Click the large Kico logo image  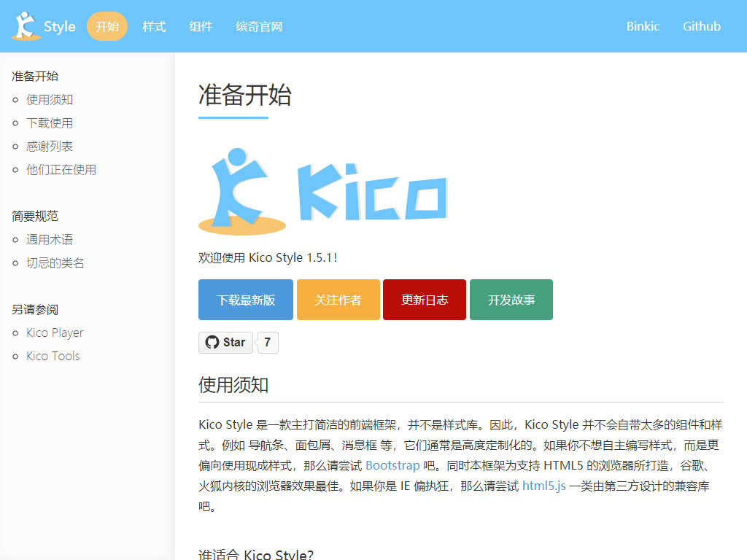click(x=323, y=192)
